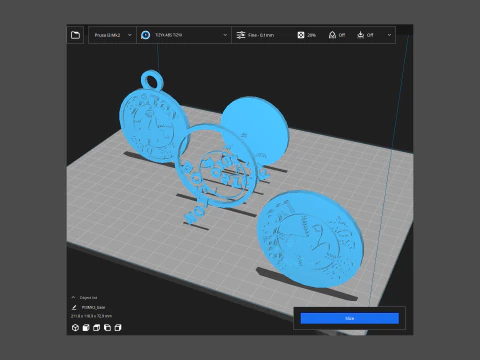Click the round material extruder icon
Viewport: 480px width, 360px height.
[x=146, y=35]
